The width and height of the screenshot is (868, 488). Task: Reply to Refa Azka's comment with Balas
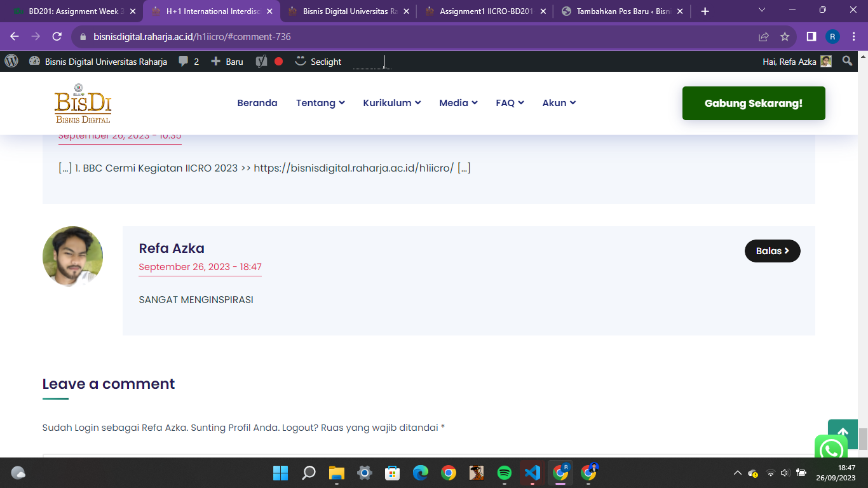(773, 251)
